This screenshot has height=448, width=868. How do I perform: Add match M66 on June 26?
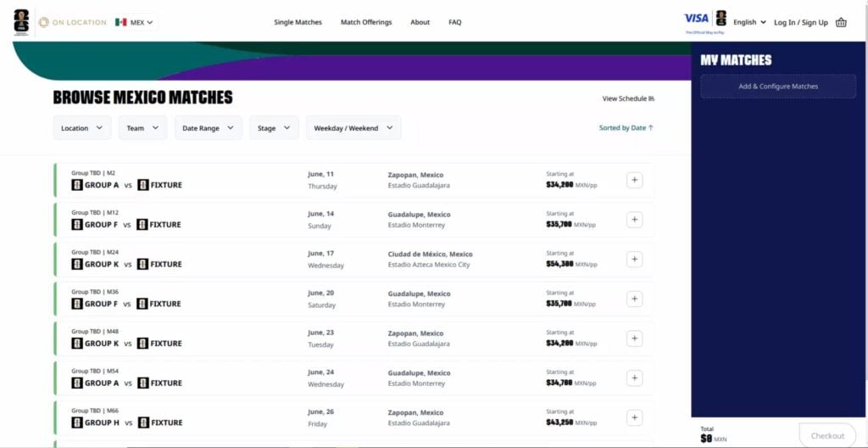[x=635, y=417]
